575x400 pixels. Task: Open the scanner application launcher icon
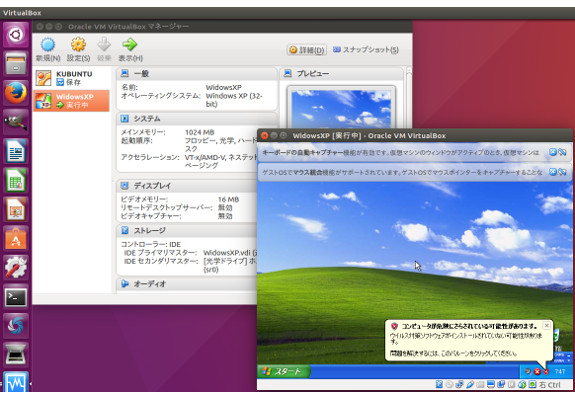click(16, 355)
